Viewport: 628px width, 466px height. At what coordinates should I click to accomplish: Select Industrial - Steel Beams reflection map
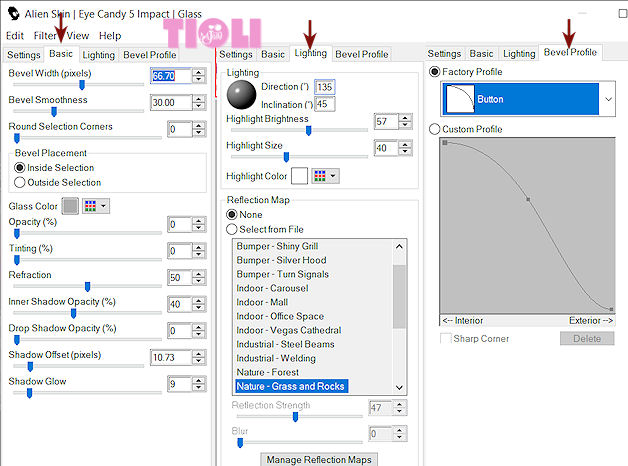[x=285, y=344]
